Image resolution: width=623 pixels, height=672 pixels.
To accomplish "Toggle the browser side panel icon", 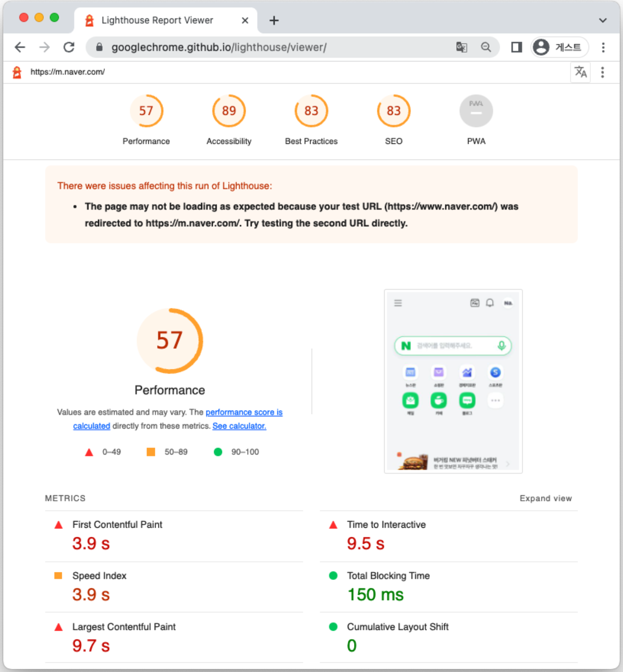I will 516,47.
